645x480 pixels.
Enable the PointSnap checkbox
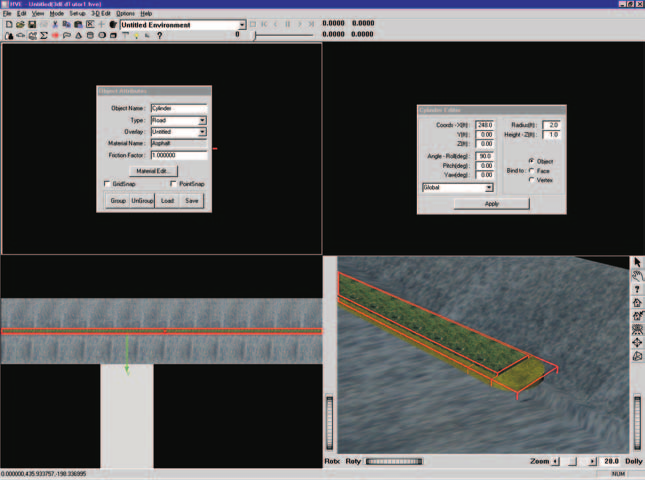coord(173,184)
